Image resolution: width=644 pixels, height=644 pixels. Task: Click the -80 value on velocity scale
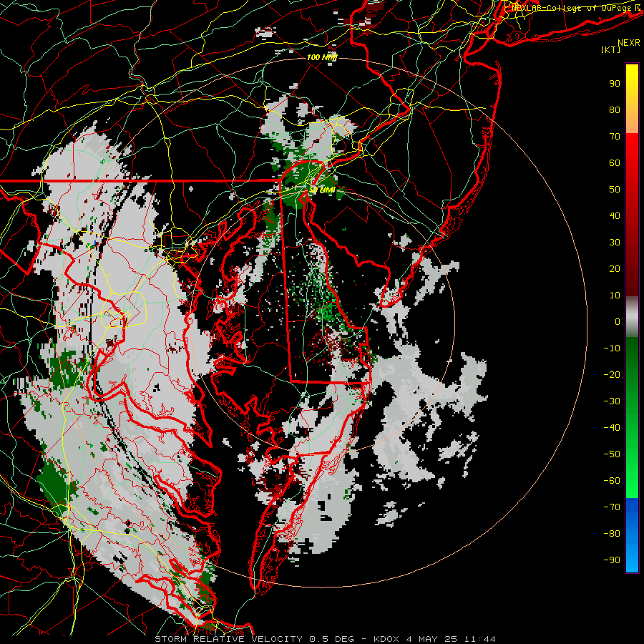612,534
